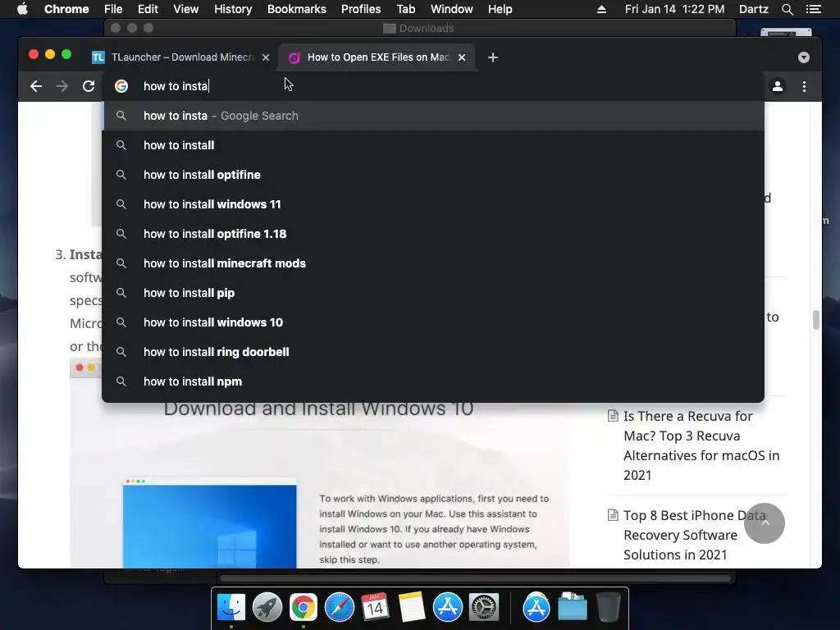The image size is (840, 630).
Task: Click the Google logo in the address bar
Action: tap(121, 86)
